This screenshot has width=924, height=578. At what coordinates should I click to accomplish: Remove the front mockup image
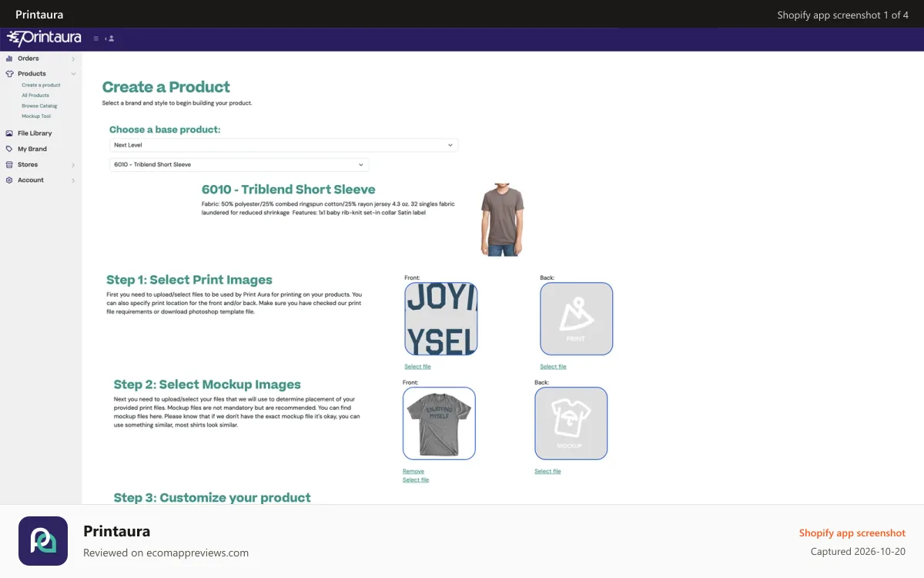[413, 471]
